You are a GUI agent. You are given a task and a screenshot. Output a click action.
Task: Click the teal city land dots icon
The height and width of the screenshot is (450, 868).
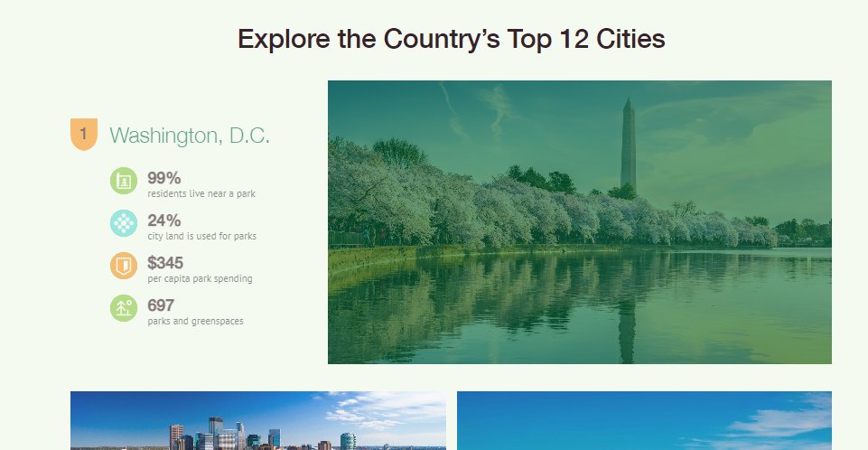pos(124,223)
